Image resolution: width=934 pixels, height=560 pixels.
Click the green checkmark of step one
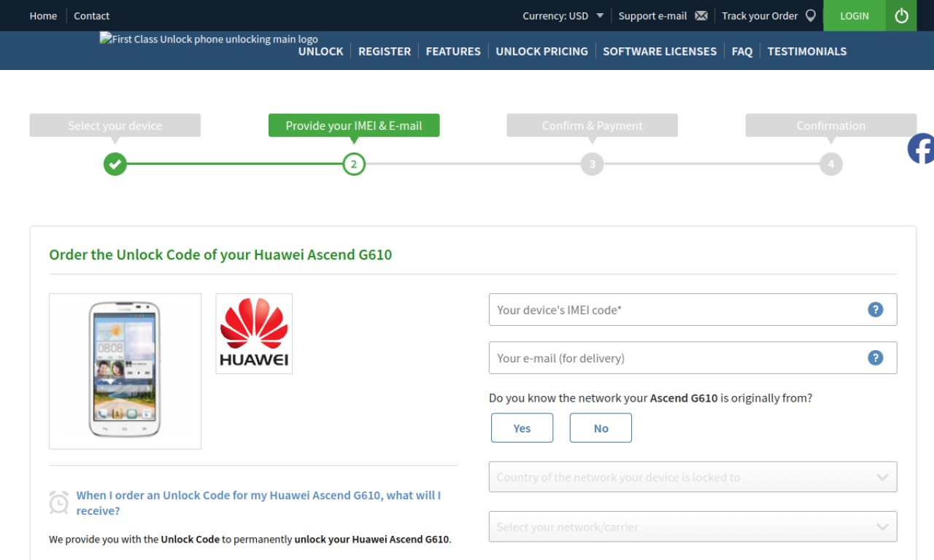tap(115, 164)
